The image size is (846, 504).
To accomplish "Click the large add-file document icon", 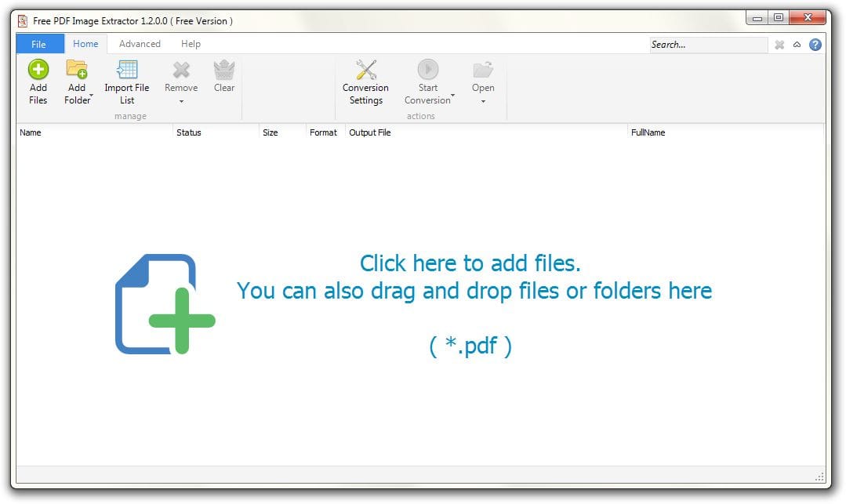I will coord(165,304).
